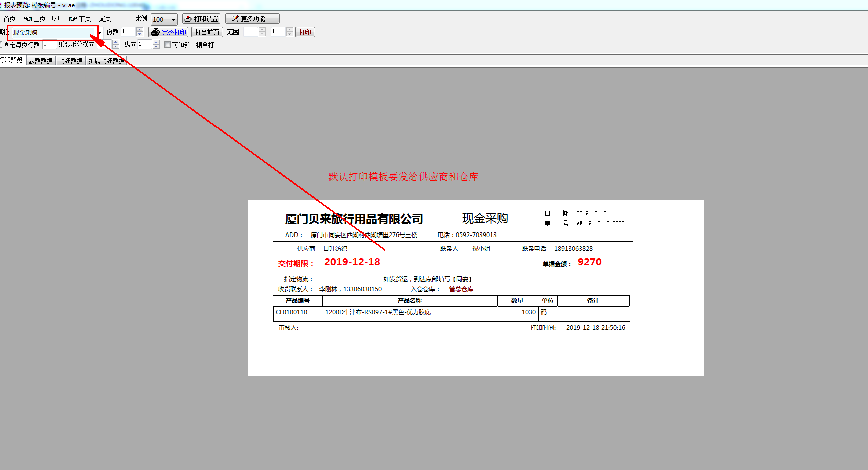This screenshot has width=868, height=470.
Task: Decrease 纵向 value with down arrow
Action: pos(156,47)
